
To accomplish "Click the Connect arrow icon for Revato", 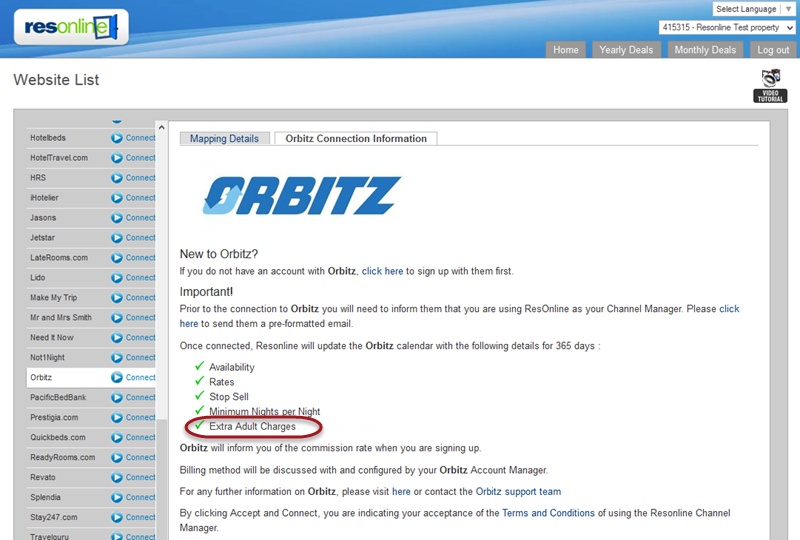I will (117, 477).
